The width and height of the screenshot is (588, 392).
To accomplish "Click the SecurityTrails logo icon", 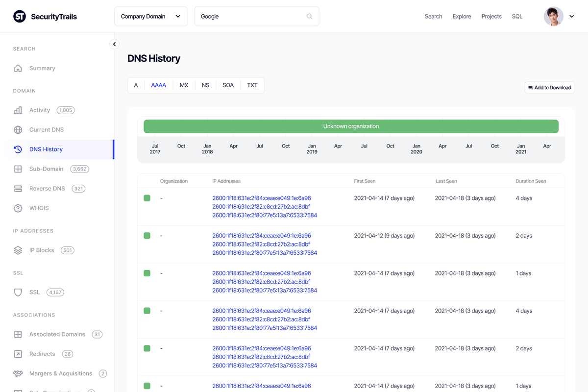I will click(20, 17).
